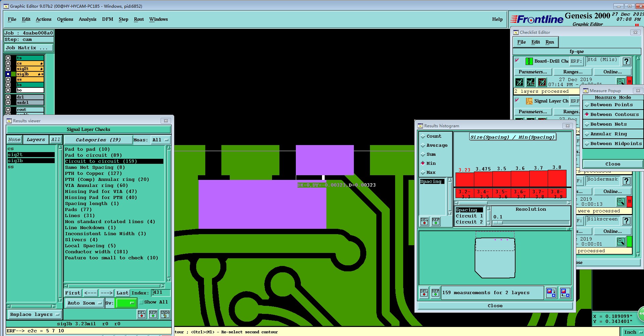Click the green drill icon of Board-Drill Checks
The height and width of the screenshot is (336, 644).
click(529, 61)
